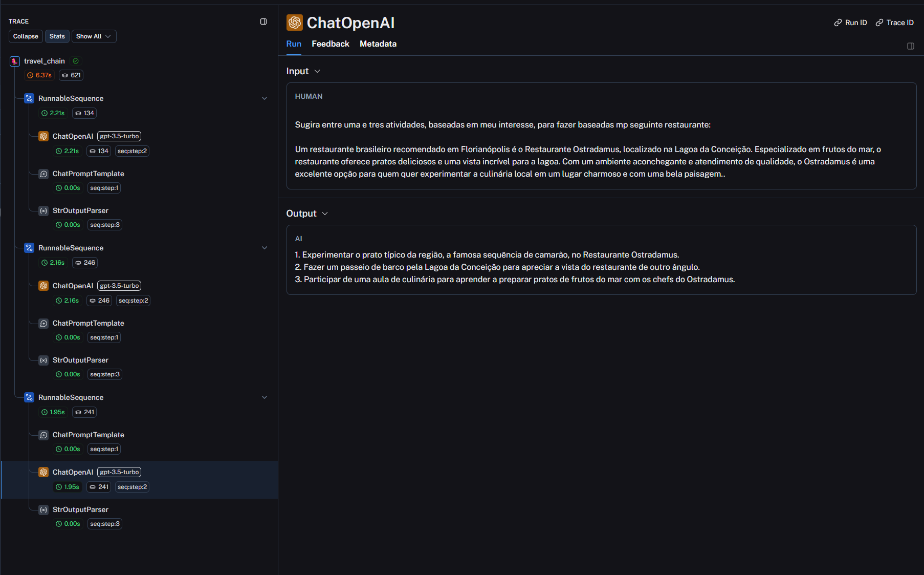The width and height of the screenshot is (924, 575).
Task: Click output line about passeio de barco
Action: click(497, 267)
